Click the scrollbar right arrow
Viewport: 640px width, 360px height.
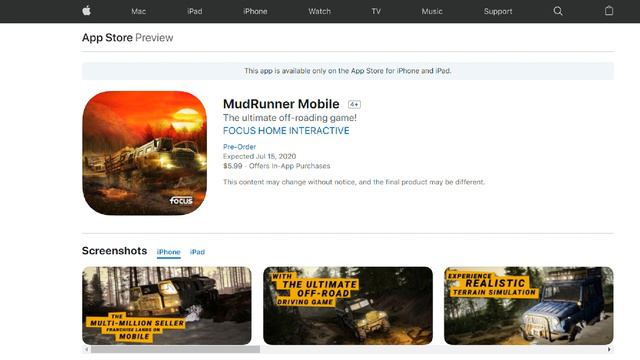click(x=609, y=349)
